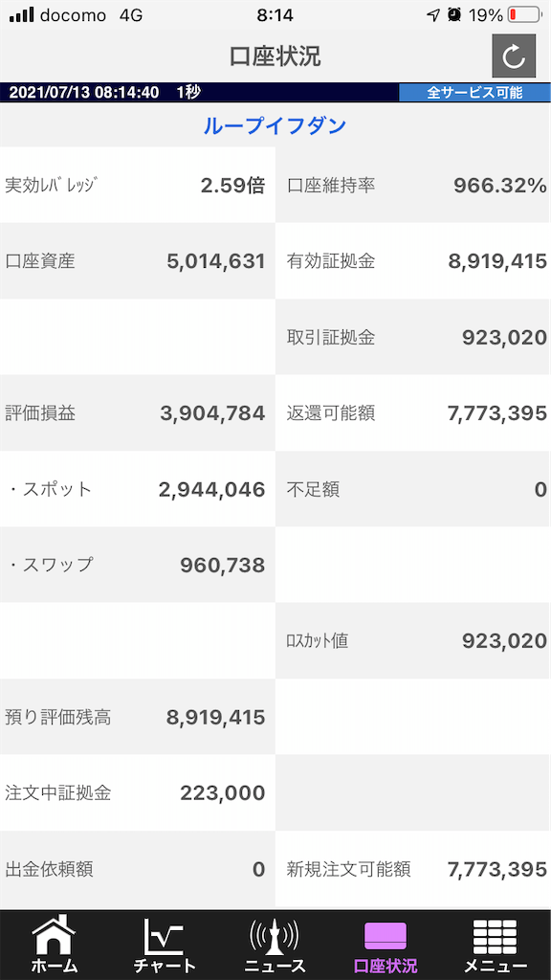Tap the 新規注文可能額 7,773,395 row
The height and width of the screenshot is (980, 551).
[x=413, y=869]
